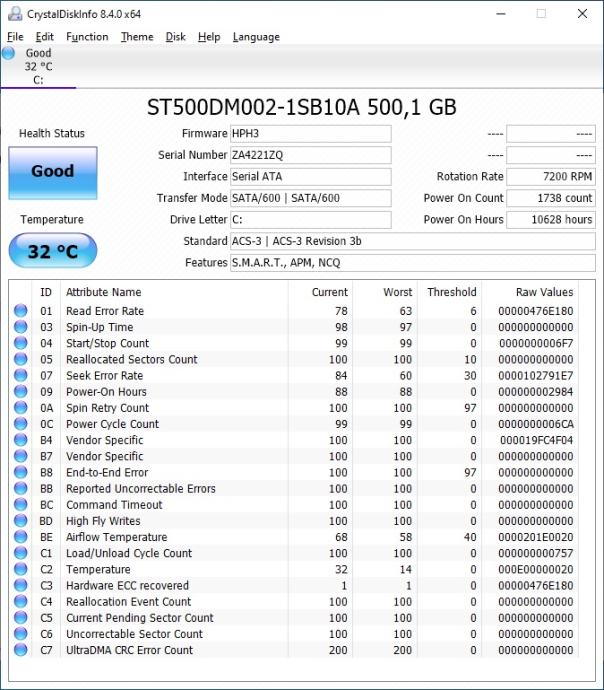This screenshot has width=604, height=690.
Task: Select the Airflow Temperature attribute name
Action: [117, 537]
